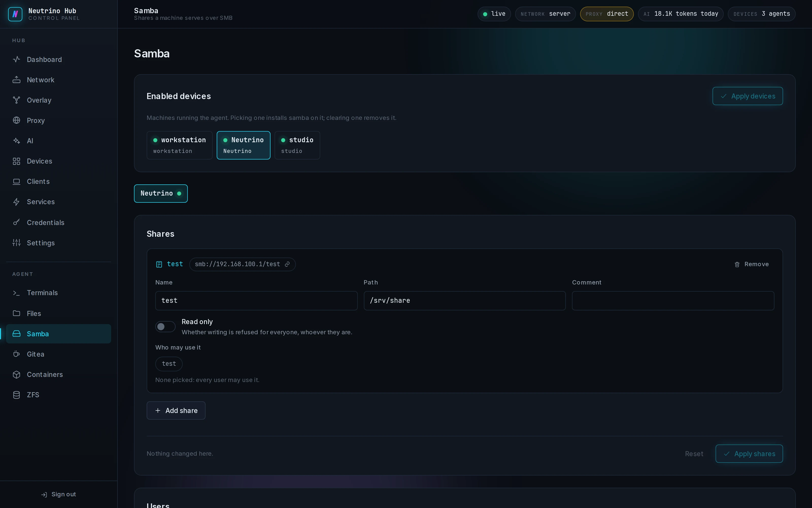Select the Neutrino machine tab
This screenshot has width=812, height=508.
point(161,194)
